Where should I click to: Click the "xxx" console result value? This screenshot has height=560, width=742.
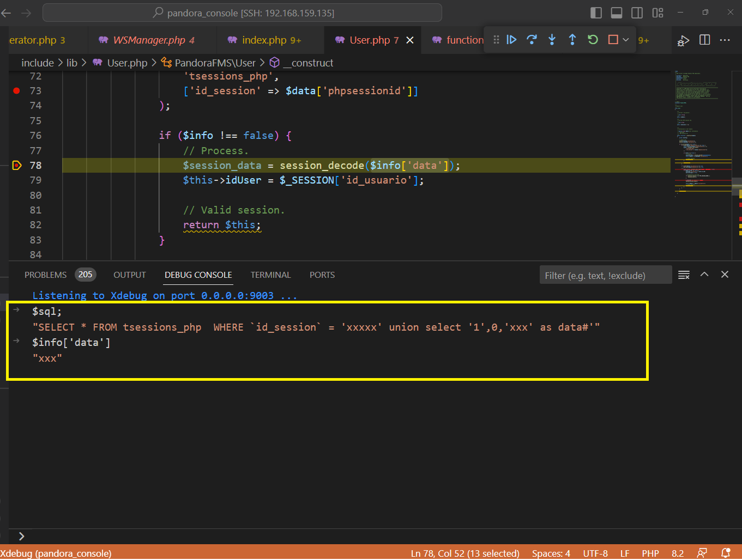(47, 358)
